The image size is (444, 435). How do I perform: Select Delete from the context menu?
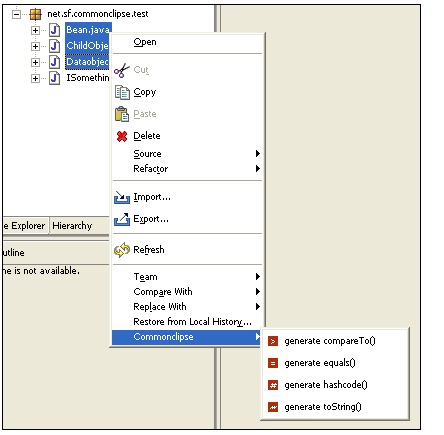(187, 136)
